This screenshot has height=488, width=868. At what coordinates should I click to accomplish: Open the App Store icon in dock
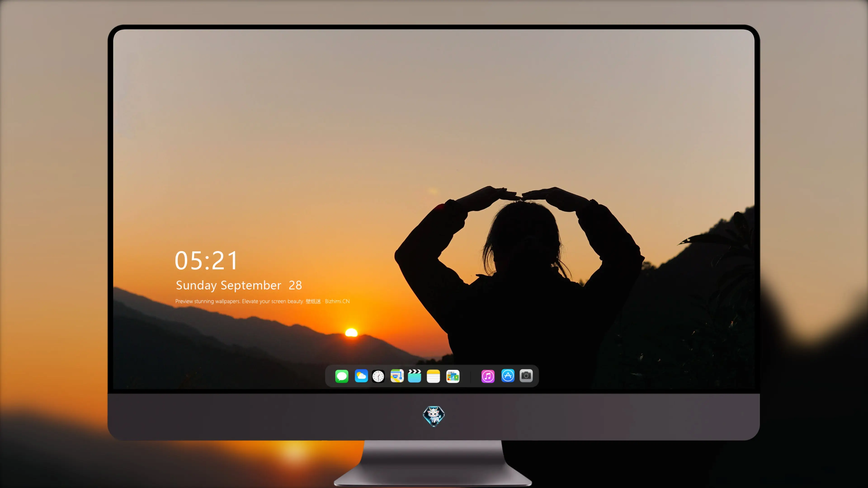click(508, 375)
